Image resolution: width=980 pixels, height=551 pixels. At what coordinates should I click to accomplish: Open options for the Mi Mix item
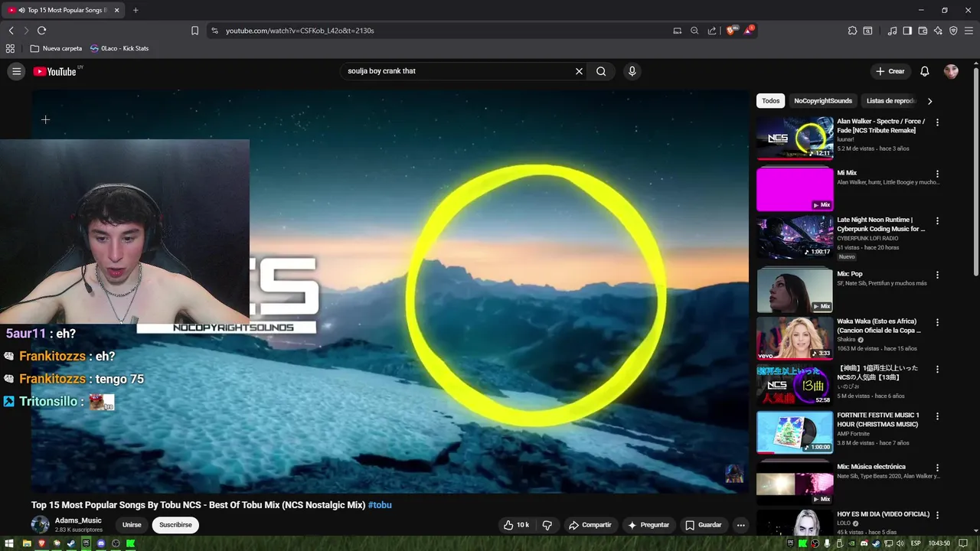point(937,174)
